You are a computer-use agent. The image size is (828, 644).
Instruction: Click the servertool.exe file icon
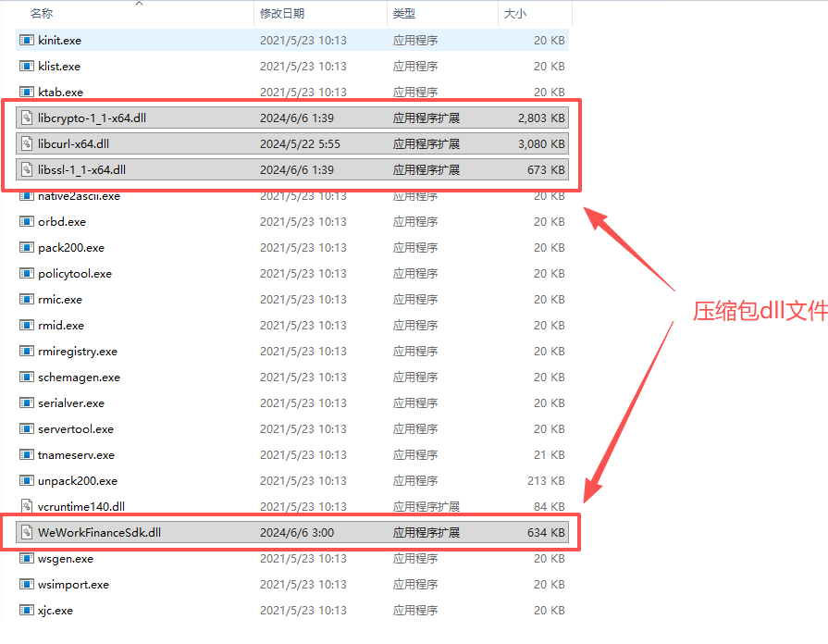[x=27, y=428]
